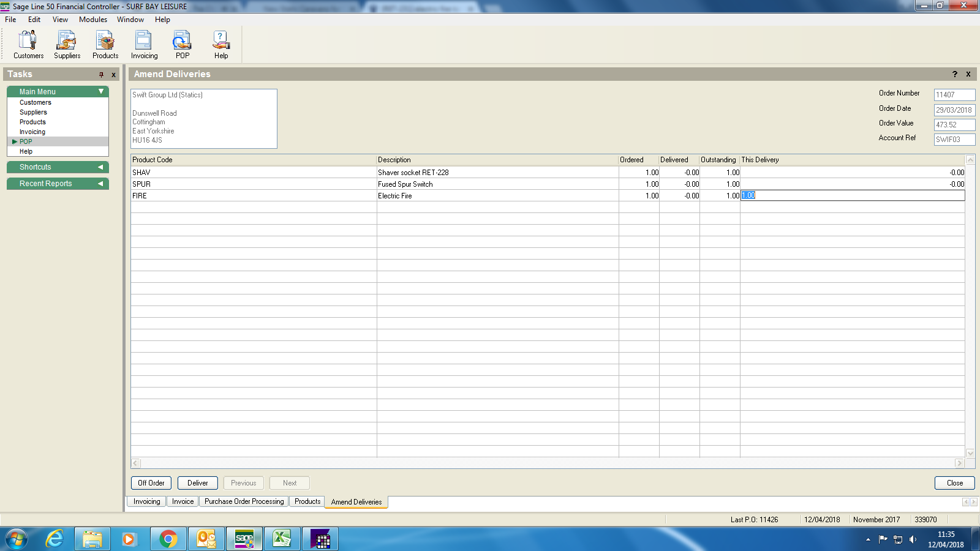Open Outlook from the taskbar
This screenshot has height=551, width=980.
(x=206, y=539)
